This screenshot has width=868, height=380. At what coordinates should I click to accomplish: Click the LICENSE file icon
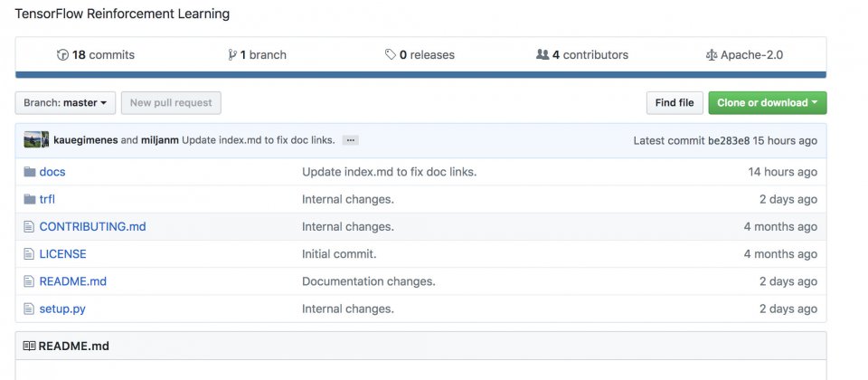tap(29, 253)
